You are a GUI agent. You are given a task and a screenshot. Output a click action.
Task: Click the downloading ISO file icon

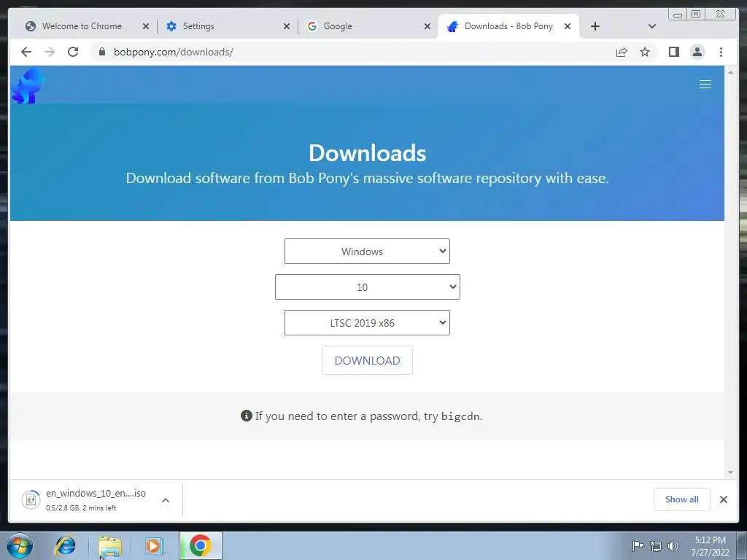click(x=31, y=499)
